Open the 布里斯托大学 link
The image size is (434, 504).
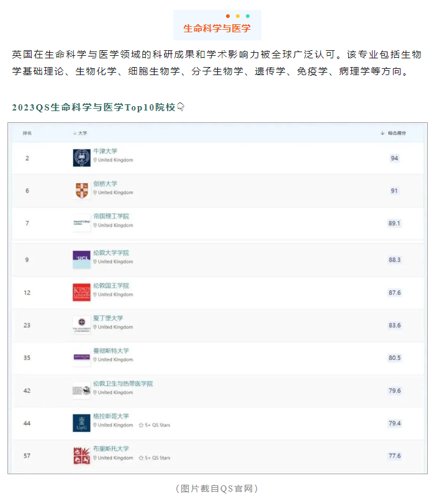[x=111, y=448]
